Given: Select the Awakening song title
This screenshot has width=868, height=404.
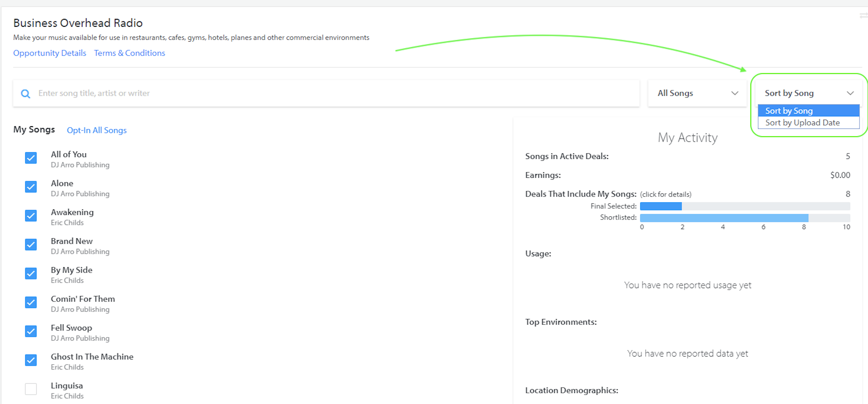Looking at the screenshot, I should (72, 212).
